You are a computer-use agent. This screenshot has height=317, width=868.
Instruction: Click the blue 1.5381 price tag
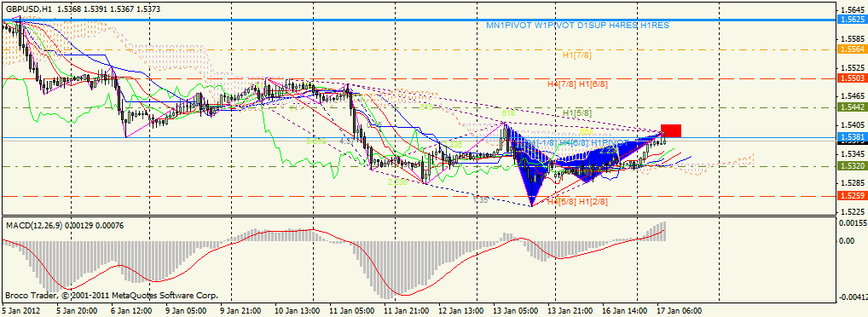[x=853, y=137]
